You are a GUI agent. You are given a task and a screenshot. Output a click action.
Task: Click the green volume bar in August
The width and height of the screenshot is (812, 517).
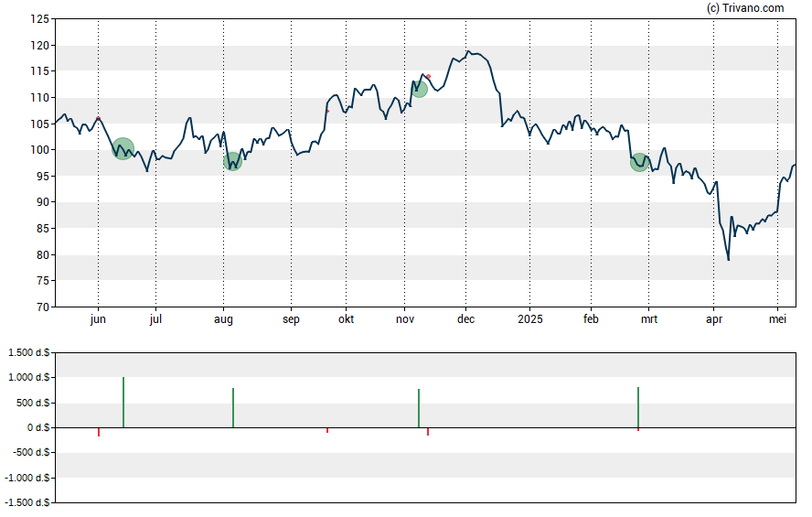[x=233, y=408]
